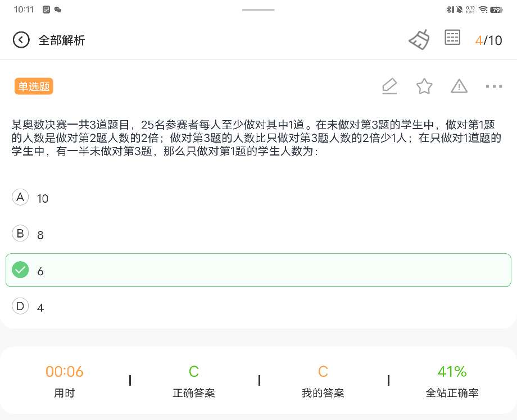Select option D with value 4
The height and width of the screenshot is (420, 517).
(258, 307)
